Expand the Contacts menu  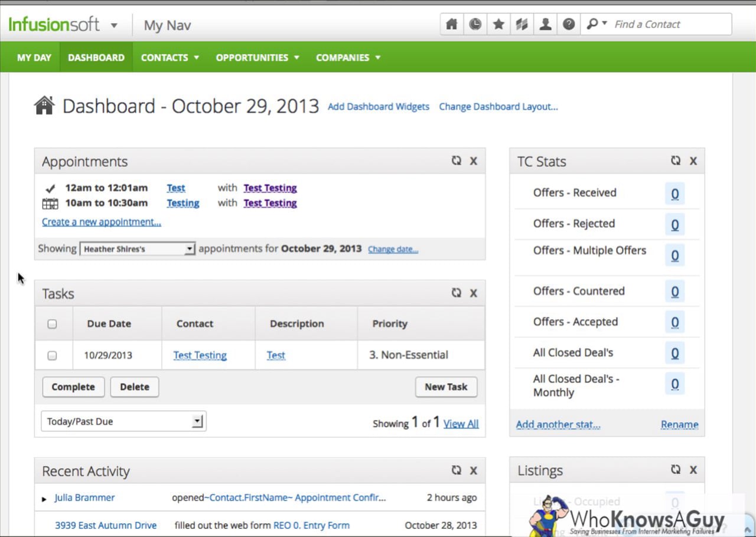coord(170,57)
